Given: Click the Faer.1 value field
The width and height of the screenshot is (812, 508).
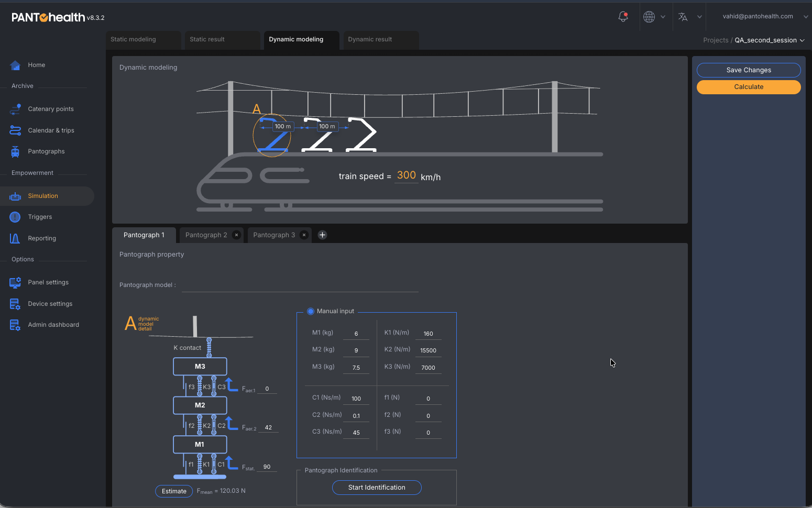Looking at the screenshot, I should click(267, 389).
